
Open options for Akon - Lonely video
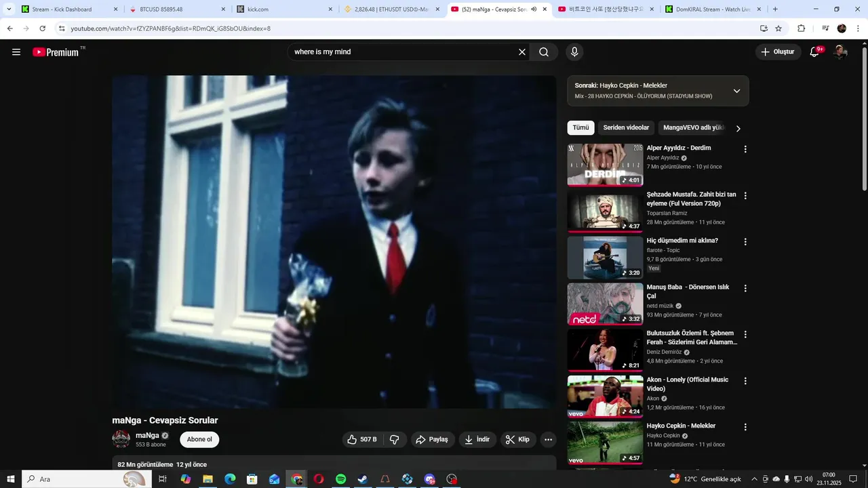pyautogui.click(x=745, y=381)
